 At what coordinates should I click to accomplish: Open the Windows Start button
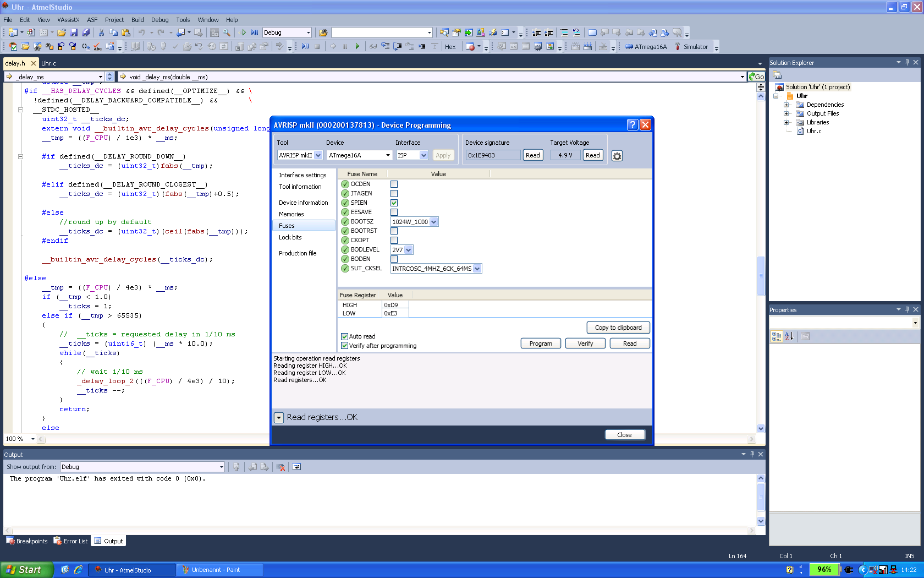pyautogui.click(x=26, y=570)
